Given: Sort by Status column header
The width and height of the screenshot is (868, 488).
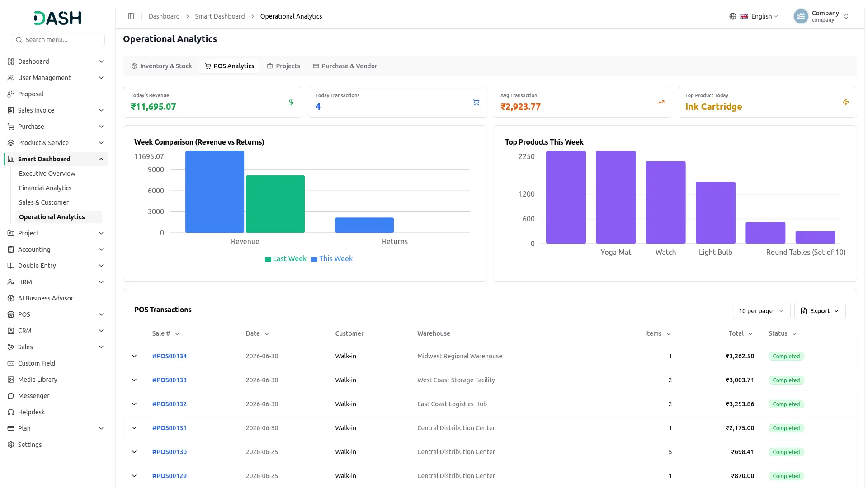Looking at the screenshot, I should click(x=783, y=333).
